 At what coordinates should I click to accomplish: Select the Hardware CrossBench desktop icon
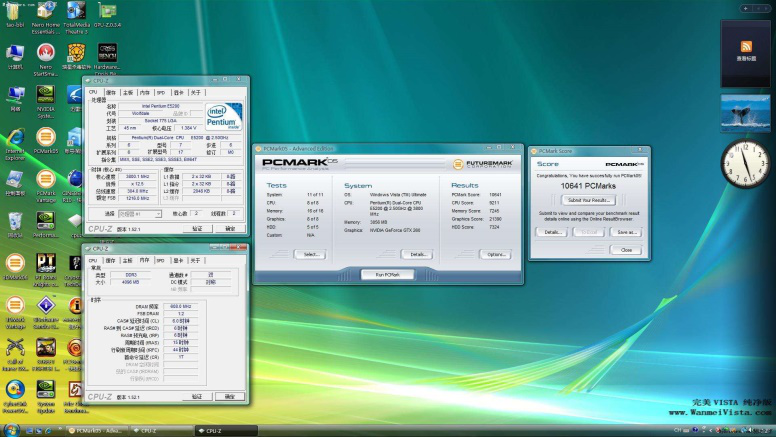tap(107, 58)
